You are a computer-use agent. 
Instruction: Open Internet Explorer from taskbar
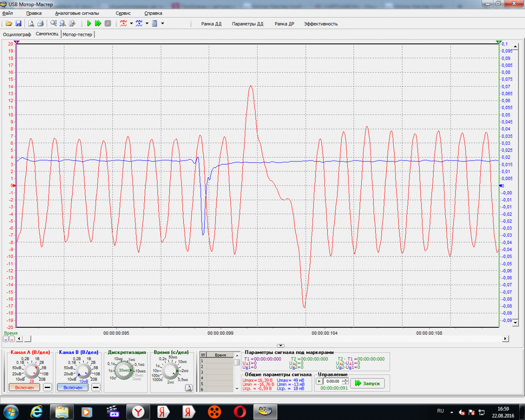[37, 411]
